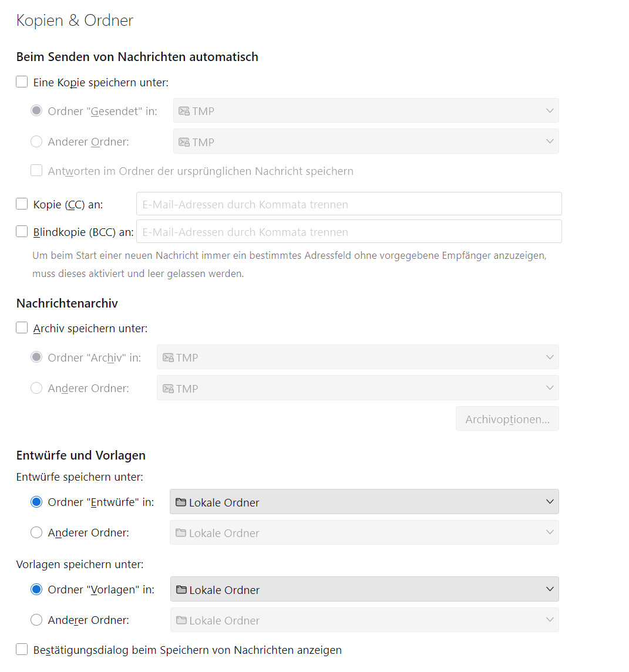Image resolution: width=629 pixels, height=672 pixels.
Task: Click the CC e-mail address input field
Action: [349, 204]
